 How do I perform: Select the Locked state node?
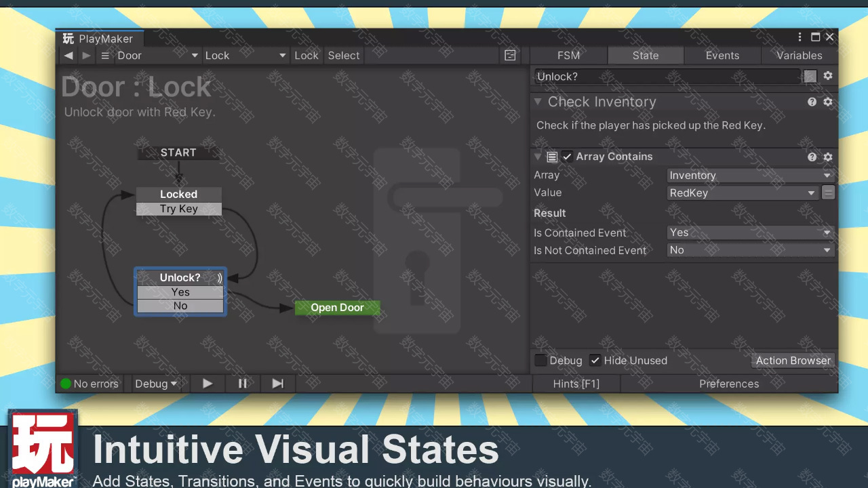click(179, 195)
